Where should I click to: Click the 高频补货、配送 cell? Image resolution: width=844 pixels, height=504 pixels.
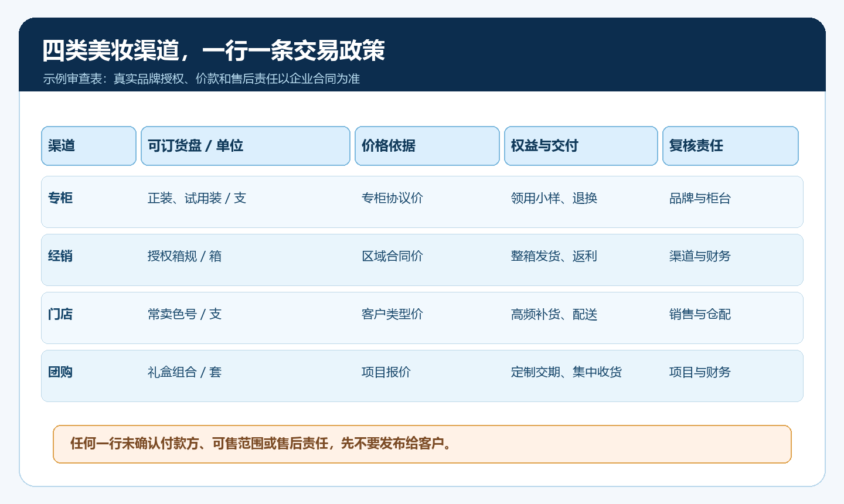554,314
